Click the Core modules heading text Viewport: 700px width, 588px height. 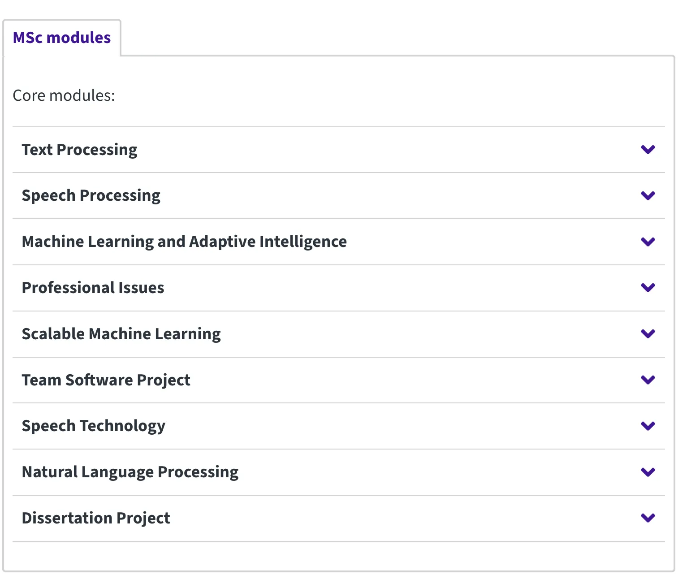click(x=64, y=95)
